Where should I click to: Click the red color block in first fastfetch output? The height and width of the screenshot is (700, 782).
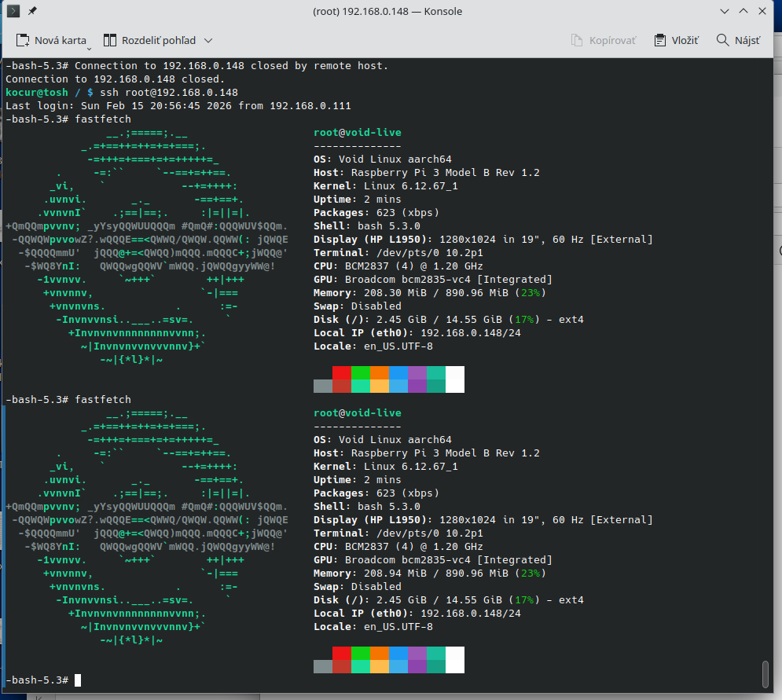pyautogui.click(x=341, y=372)
